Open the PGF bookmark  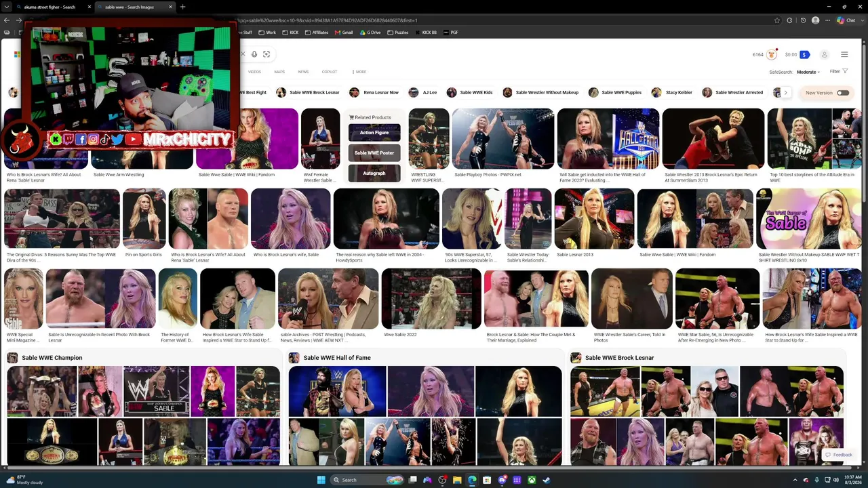pos(451,33)
